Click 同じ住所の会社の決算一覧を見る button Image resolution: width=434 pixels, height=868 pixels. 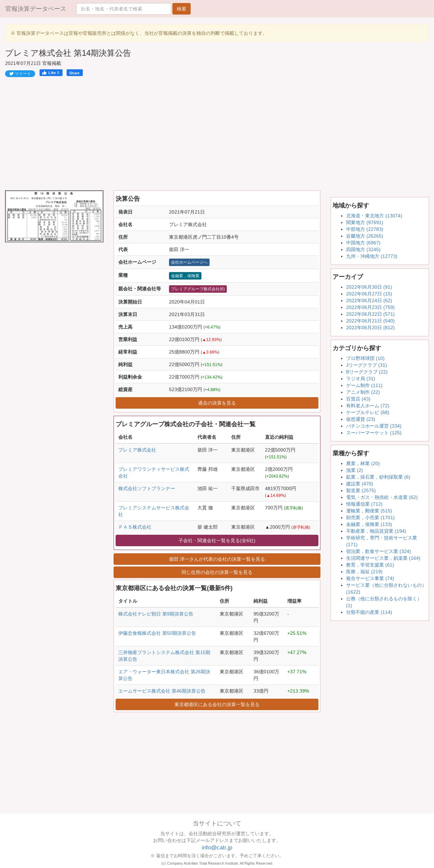tap(217, 572)
